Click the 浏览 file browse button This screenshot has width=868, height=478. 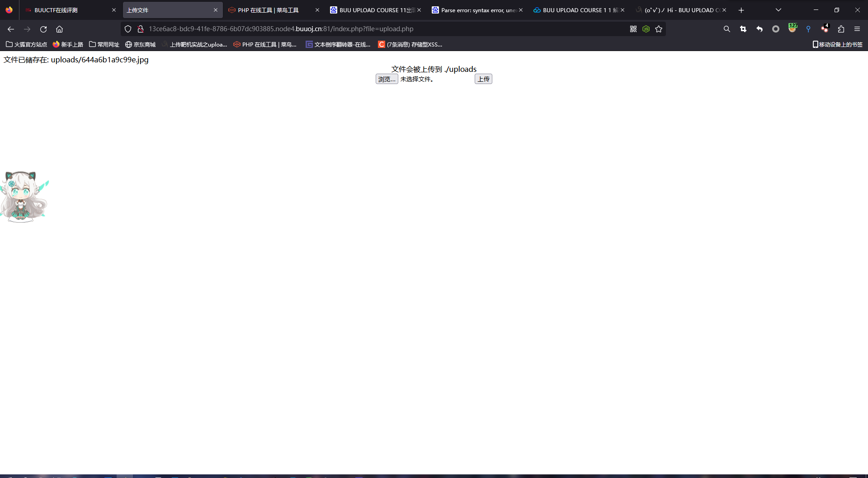tap(387, 79)
